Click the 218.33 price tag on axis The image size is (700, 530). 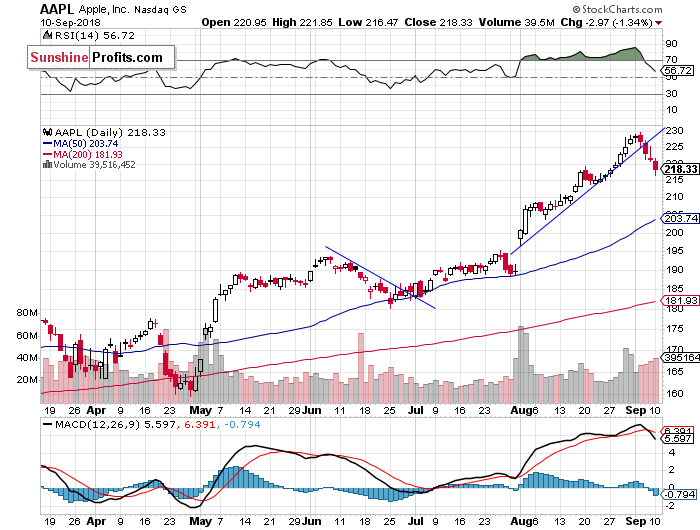(x=679, y=169)
